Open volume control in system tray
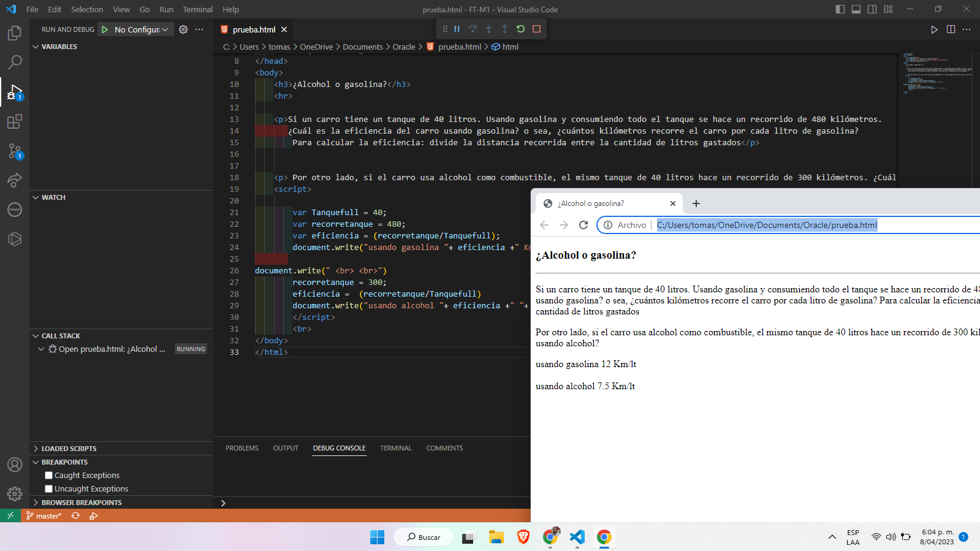 pos(891,538)
